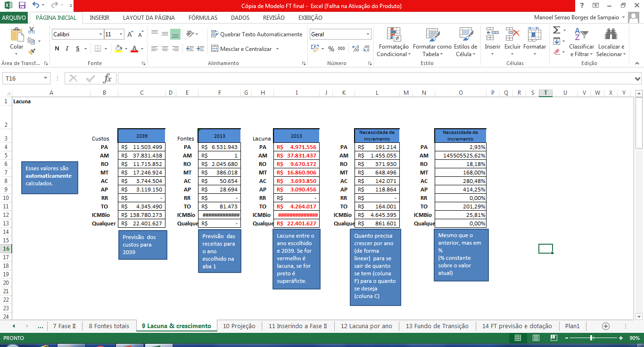Screen dimensions: 644x347
Task: Align text to middle vertically
Action: tap(165, 34)
